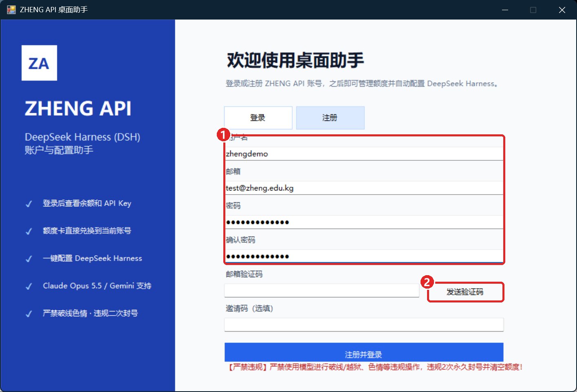577x392 pixels.
Task: Click the email field containing test@zheng.edu.kg
Action: [x=364, y=188]
